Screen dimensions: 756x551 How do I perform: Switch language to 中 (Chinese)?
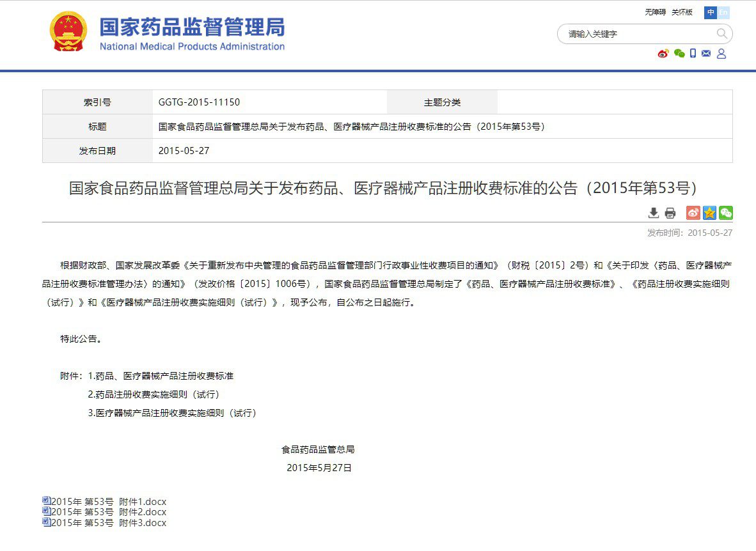pyautogui.click(x=710, y=12)
